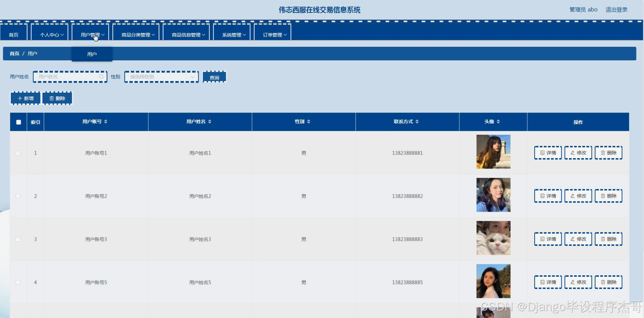Click phone number 13823888882

pyautogui.click(x=407, y=196)
